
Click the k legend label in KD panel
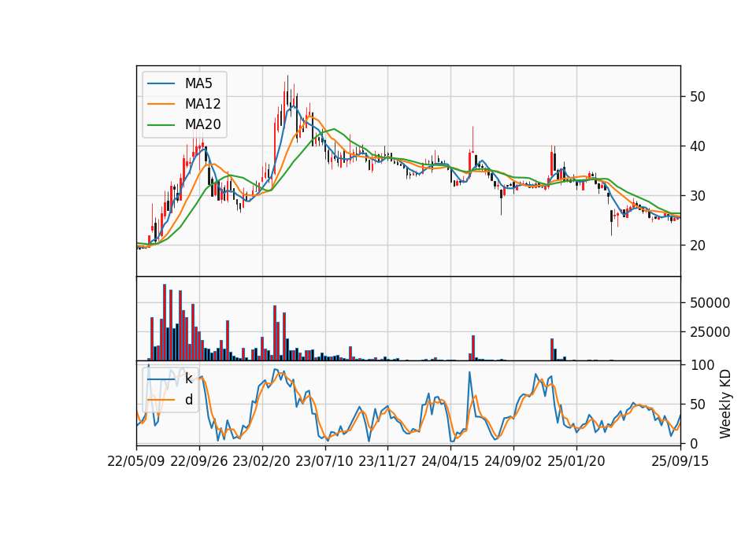(x=188, y=379)
